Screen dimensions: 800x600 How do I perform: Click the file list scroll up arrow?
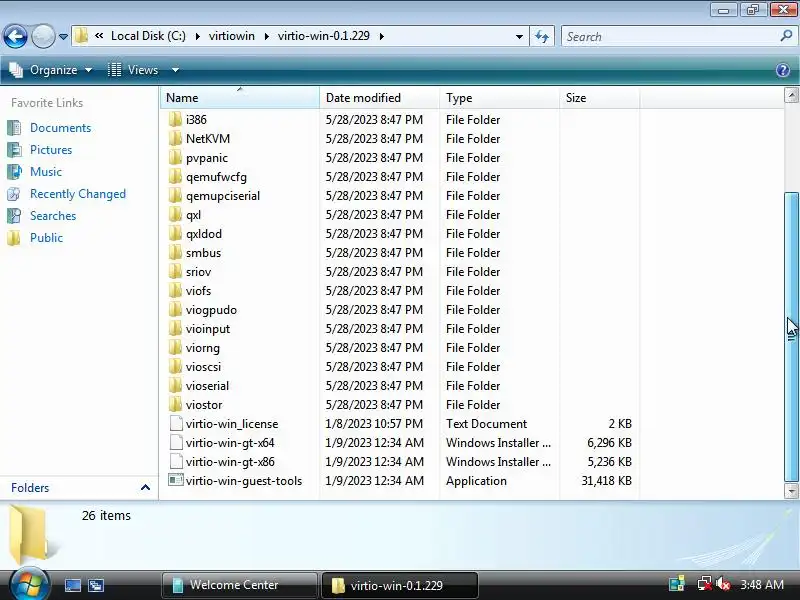[x=791, y=95]
